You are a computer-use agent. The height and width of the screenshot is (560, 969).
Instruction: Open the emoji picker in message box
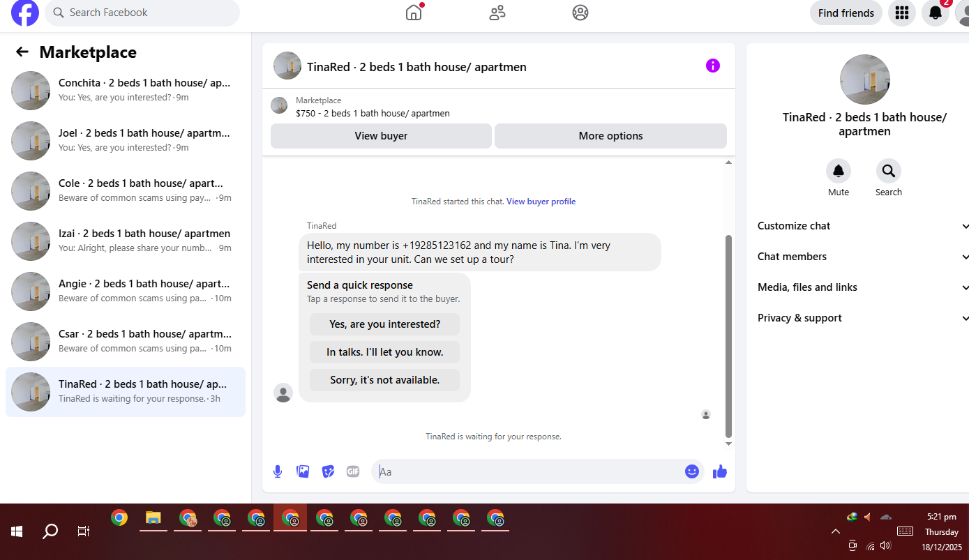(x=692, y=471)
